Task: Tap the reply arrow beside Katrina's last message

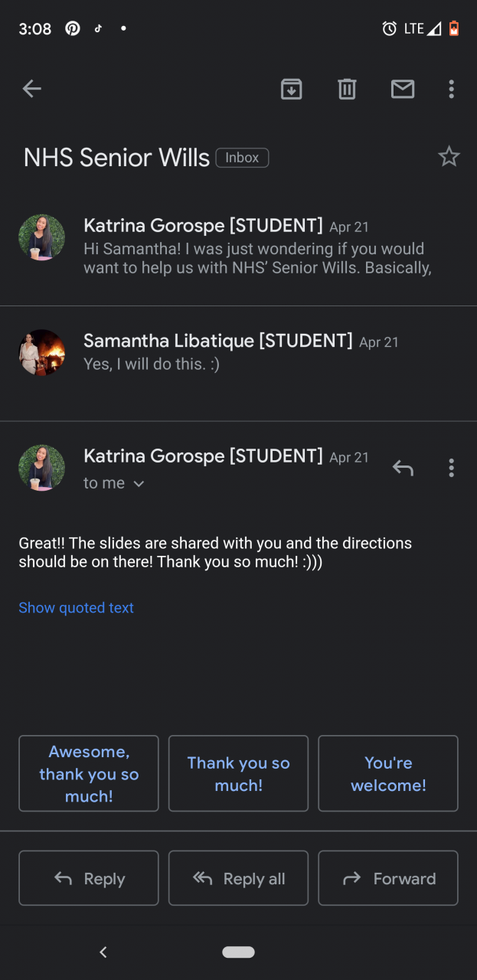Action: pyautogui.click(x=403, y=467)
